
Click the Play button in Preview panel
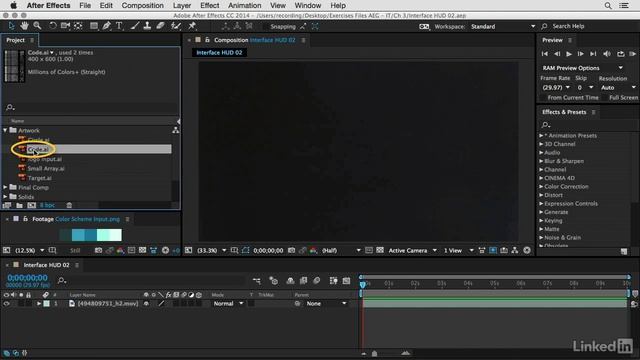pos(569,54)
